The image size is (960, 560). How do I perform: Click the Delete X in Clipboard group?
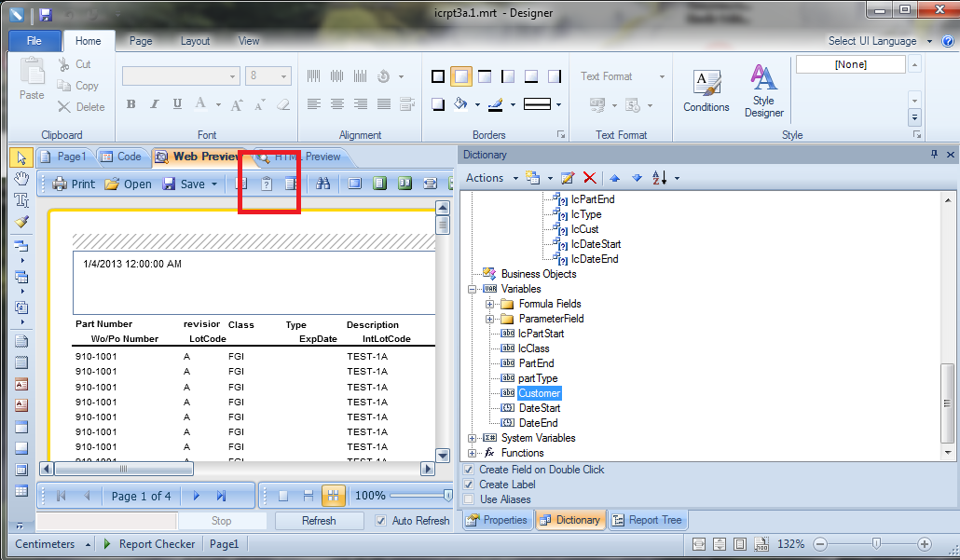click(x=63, y=107)
